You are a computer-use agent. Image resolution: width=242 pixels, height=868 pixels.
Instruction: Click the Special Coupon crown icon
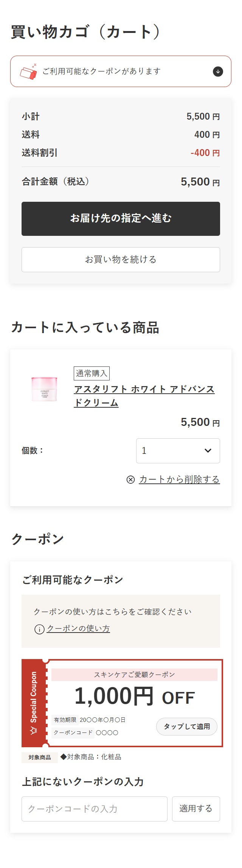pyautogui.click(x=34, y=730)
